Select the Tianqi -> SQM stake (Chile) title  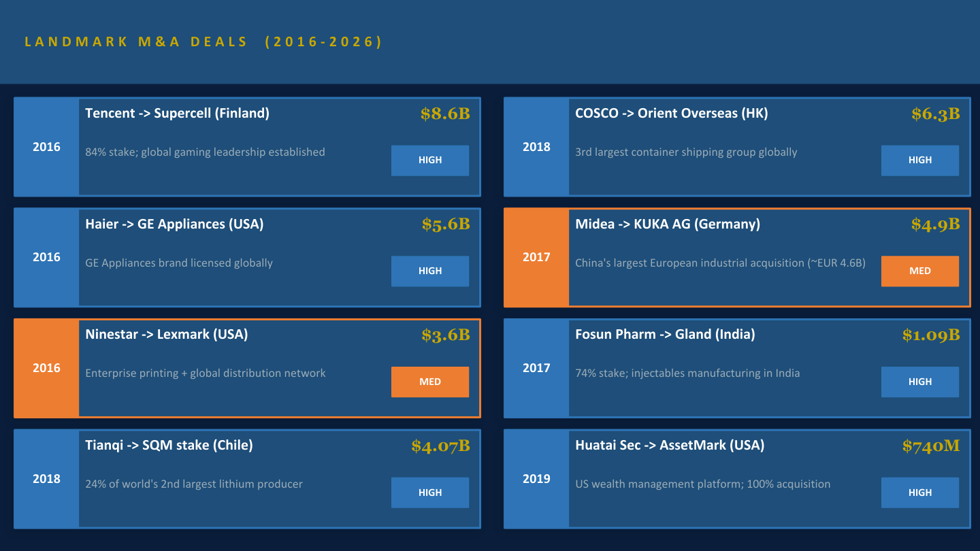pyautogui.click(x=169, y=445)
